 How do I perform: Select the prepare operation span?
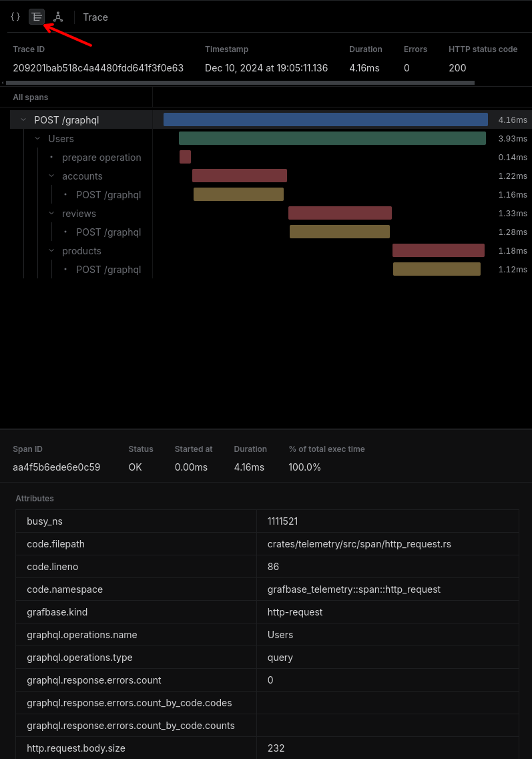tap(101, 158)
